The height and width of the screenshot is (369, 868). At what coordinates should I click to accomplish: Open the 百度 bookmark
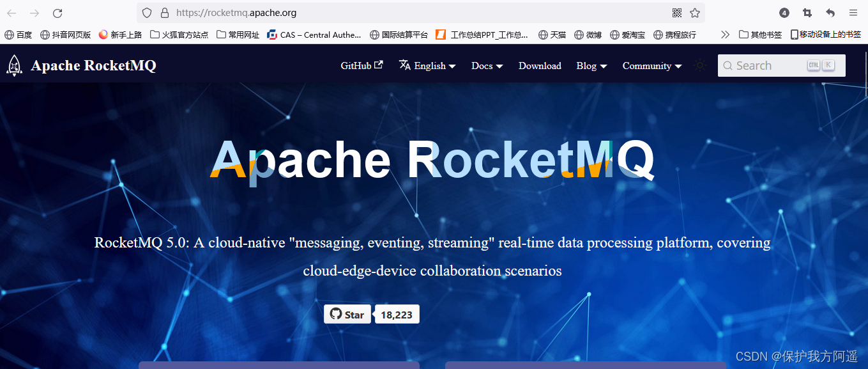click(x=19, y=35)
